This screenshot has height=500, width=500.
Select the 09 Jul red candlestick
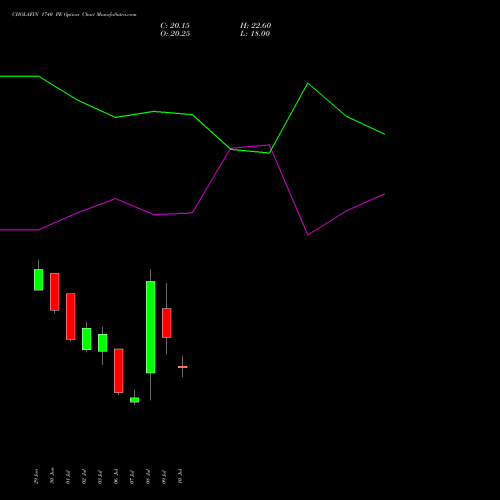click(167, 323)
